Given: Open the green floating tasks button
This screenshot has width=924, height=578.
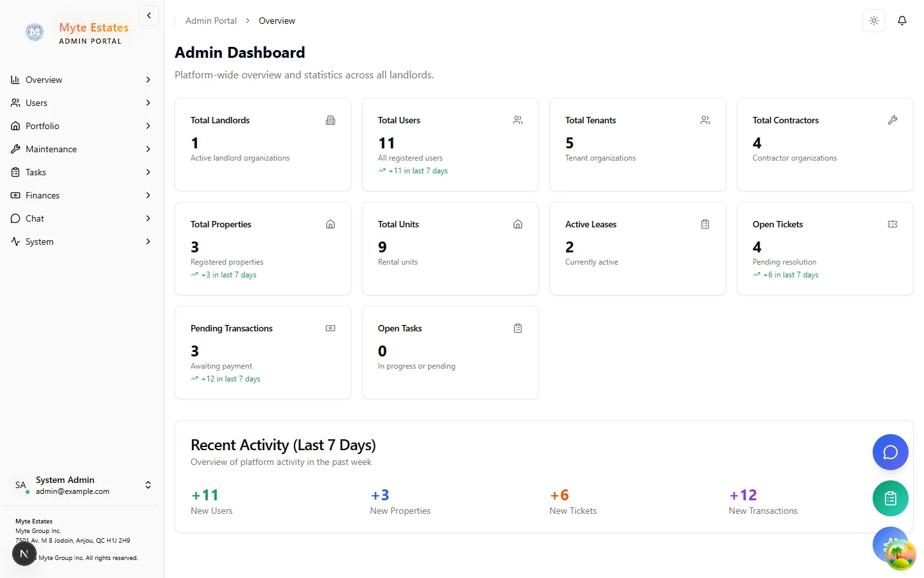Looking at the screenshot, I should click(891, 498).
